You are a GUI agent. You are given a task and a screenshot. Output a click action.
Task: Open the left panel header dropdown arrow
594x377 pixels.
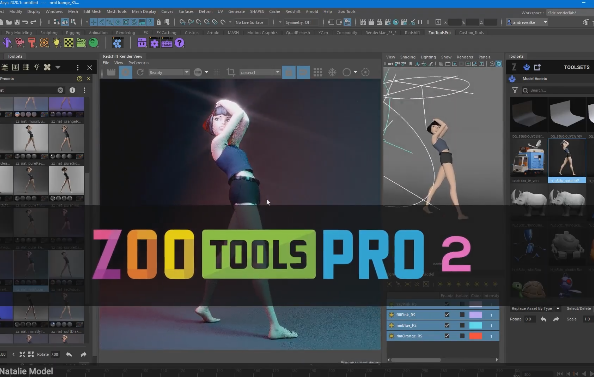click(x=58, y=67)
